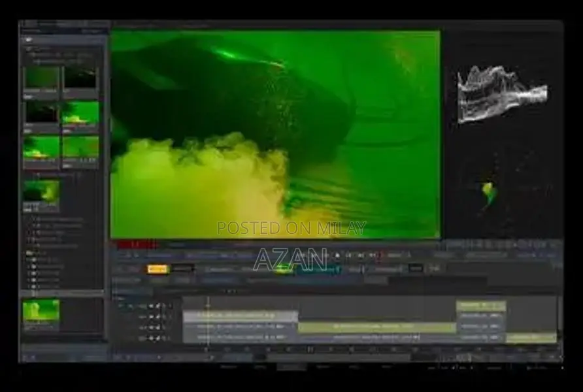583x392 pixels.
Task: Select the bottom-left preview thumbnail in left panel
Action: click(x=41, y=311)
